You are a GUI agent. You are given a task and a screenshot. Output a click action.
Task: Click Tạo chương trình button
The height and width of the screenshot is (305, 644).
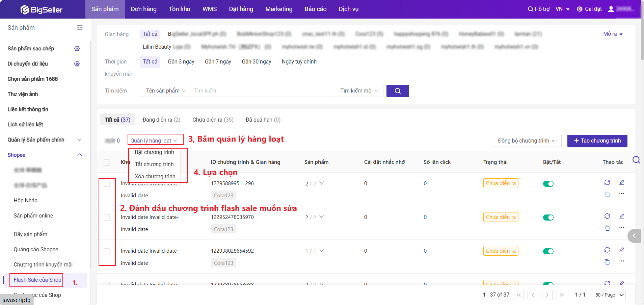[597, 141]
